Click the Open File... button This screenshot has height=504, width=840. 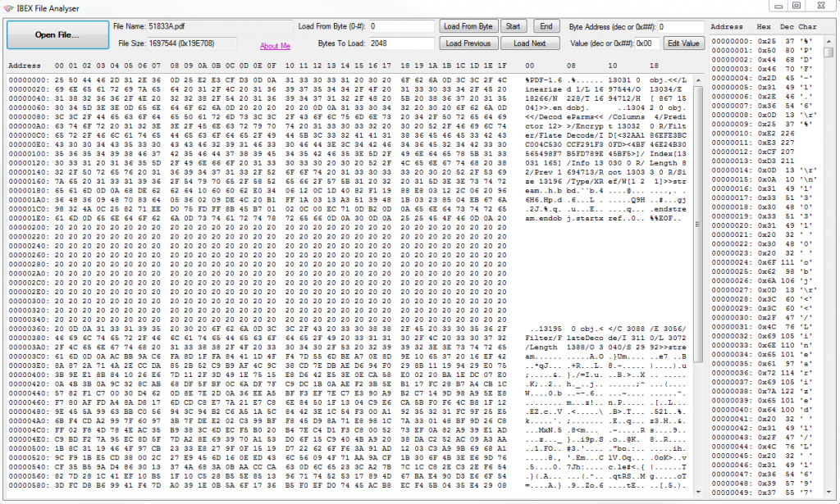tap(58, 34)
